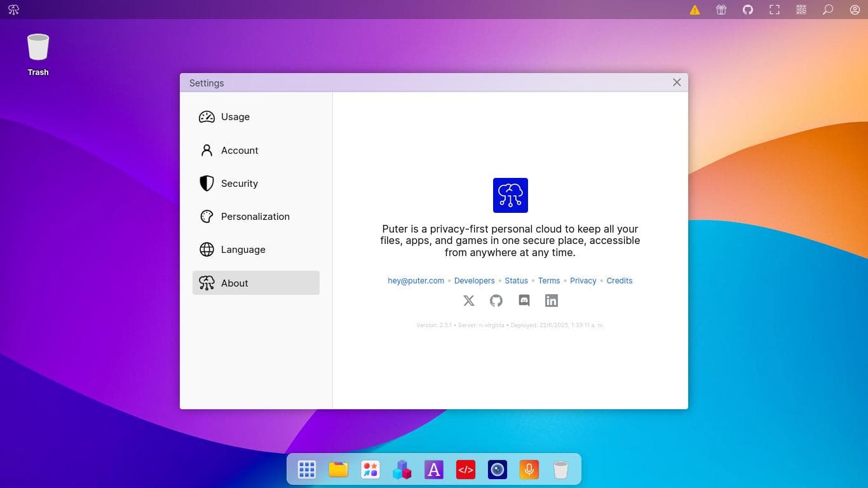
Task: Toggle fullscreen mode icon
Action: click(775, 10)
